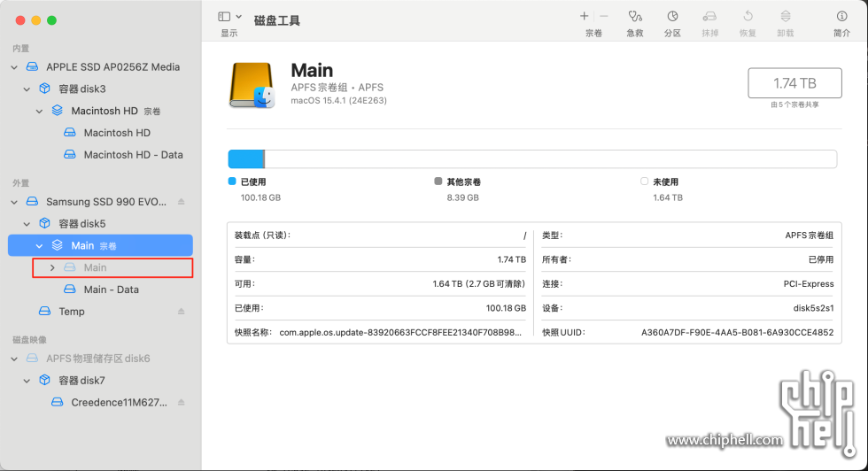868x471 pixels.
Task: Click the large Main startup disk icon
Action: [252, 85]
